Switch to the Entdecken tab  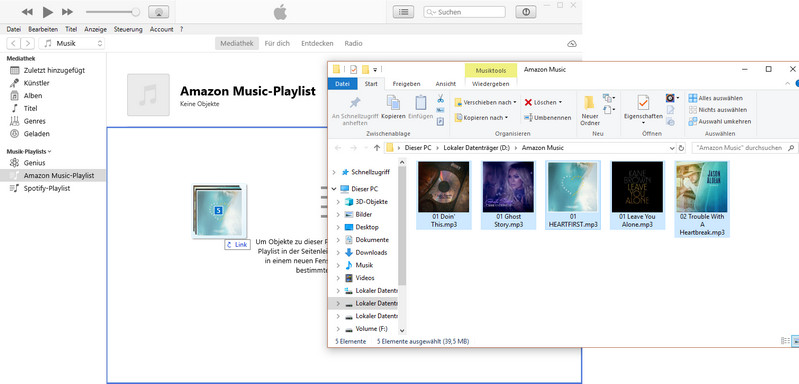pos(317,43)
